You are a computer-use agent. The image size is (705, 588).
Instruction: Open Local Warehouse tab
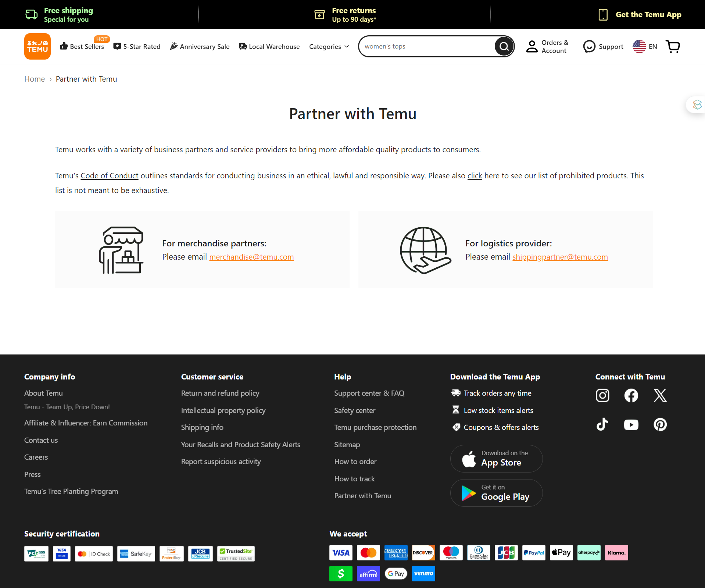tap(269, 47)
